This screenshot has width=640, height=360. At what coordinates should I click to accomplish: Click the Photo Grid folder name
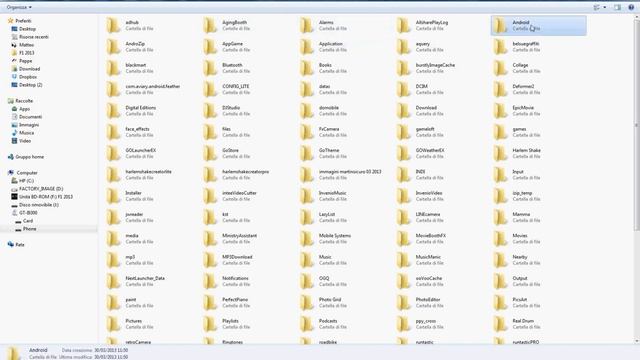pos(330,300)
